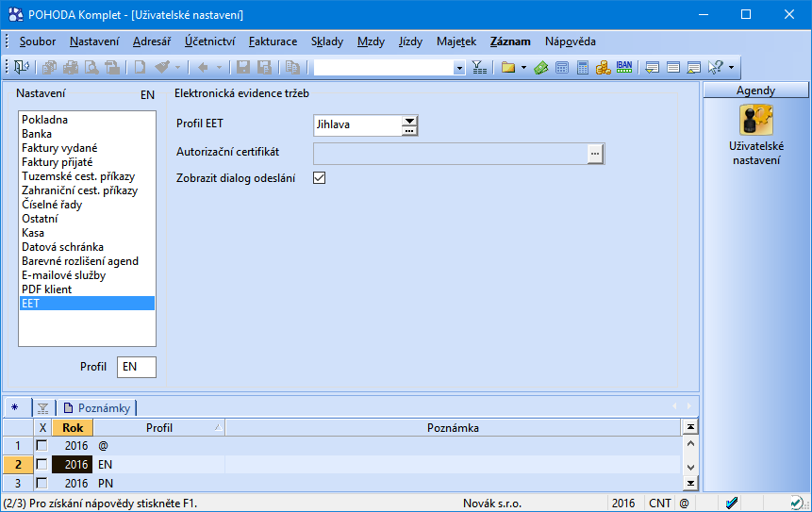Image resolution: width=812 pixels, height=512 pixels.
Task: Select Pokladna in the Nastavení list
Action: [x=87, y=120]
